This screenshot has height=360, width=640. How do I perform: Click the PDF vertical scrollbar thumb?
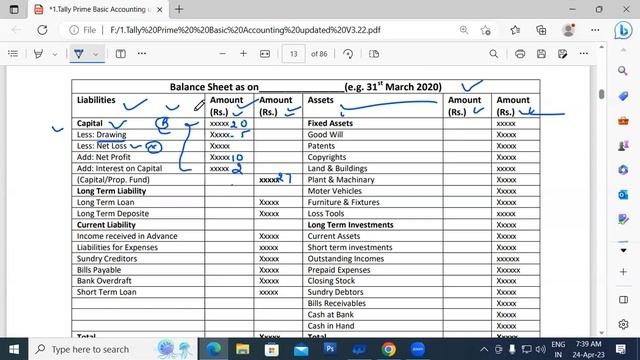tap(601, 94)
